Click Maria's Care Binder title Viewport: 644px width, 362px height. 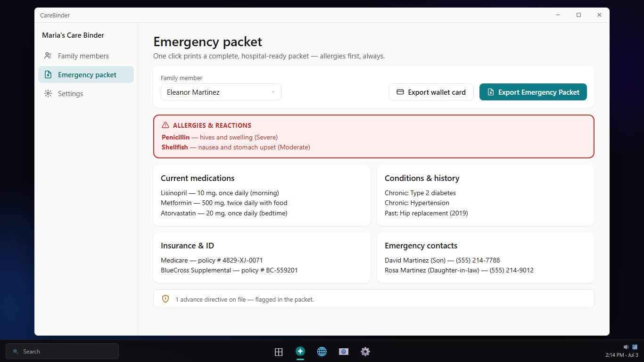click(x=73, y=35)
